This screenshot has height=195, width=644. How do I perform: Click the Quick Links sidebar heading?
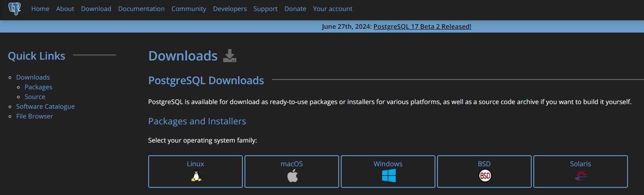coord(37,56)
